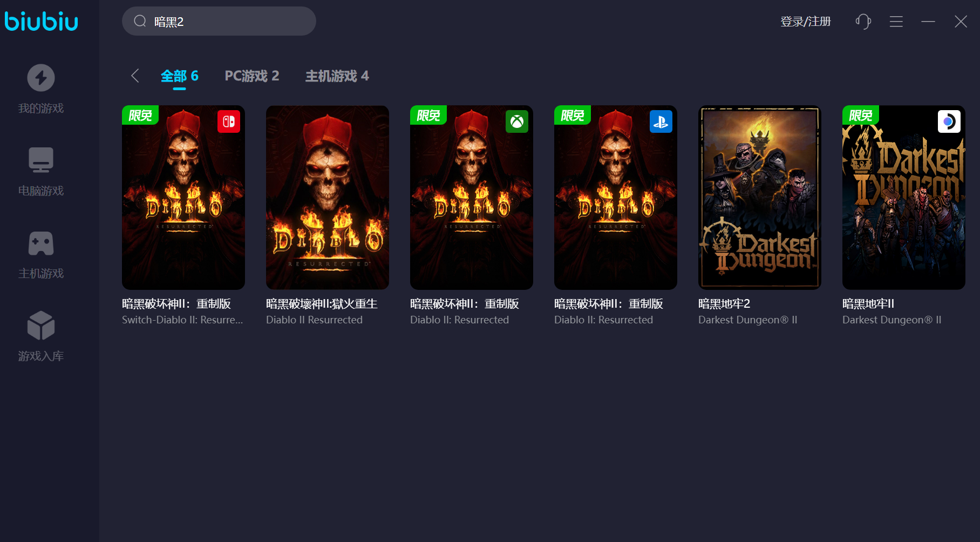Screen dimensions: 980x542
Task: Switch to the PC游戏 2 tab
Action: coord(252,76)
